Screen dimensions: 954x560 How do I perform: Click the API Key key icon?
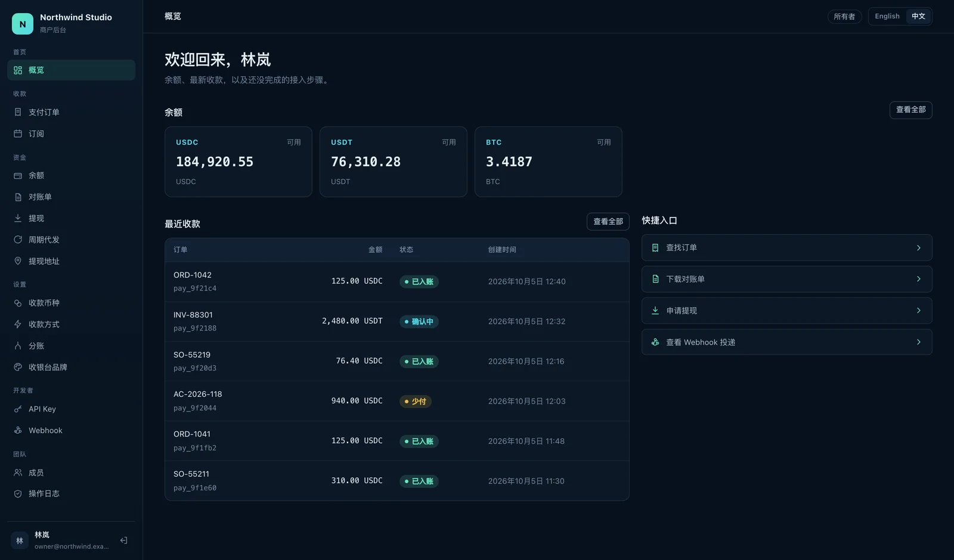(x=18, y=409)
